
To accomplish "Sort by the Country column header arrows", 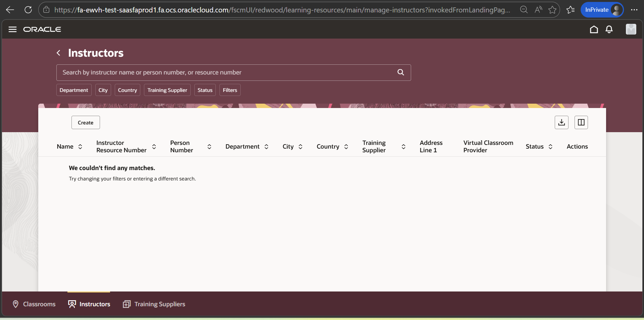I will coord(346,147).
